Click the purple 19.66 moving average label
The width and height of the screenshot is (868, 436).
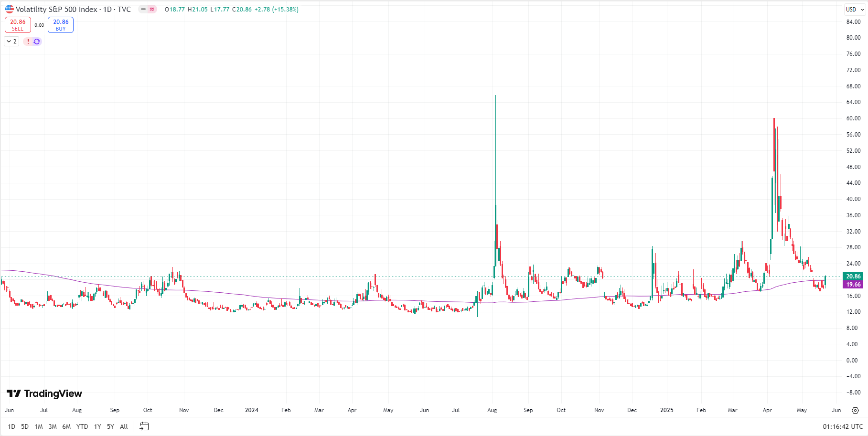(853, 285)
